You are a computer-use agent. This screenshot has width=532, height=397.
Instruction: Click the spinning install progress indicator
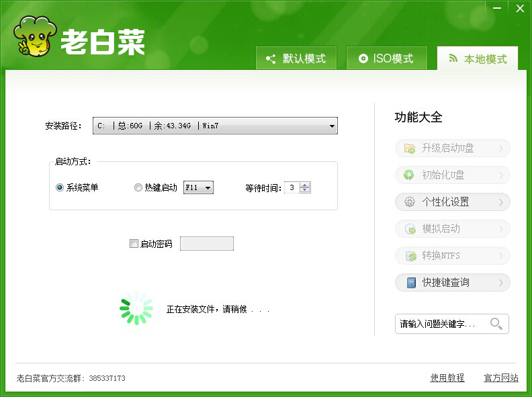[x=136, y=308]
